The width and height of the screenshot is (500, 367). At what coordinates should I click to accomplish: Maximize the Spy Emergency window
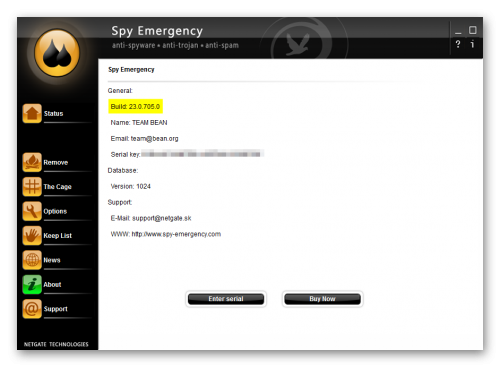point(473,30)
